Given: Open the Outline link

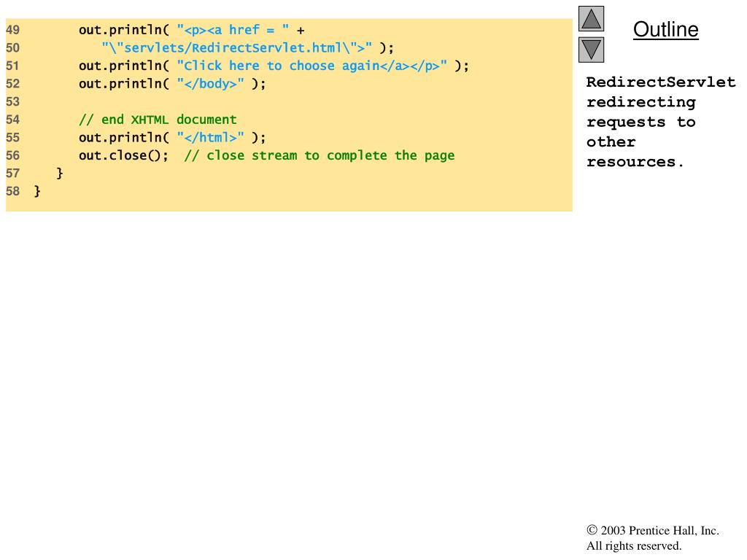Looking at the screenshot, I should tap(665, 29).
